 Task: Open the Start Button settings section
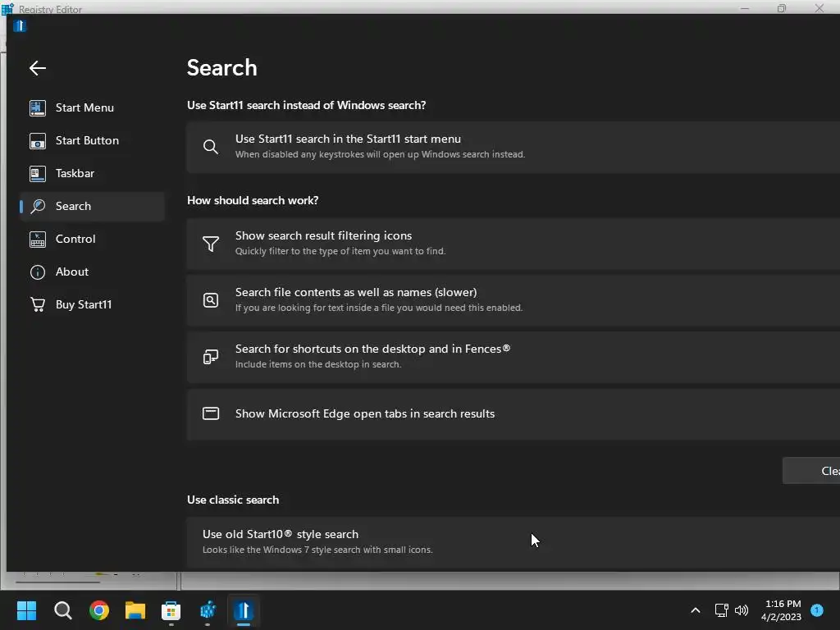(x=92, y=140)
